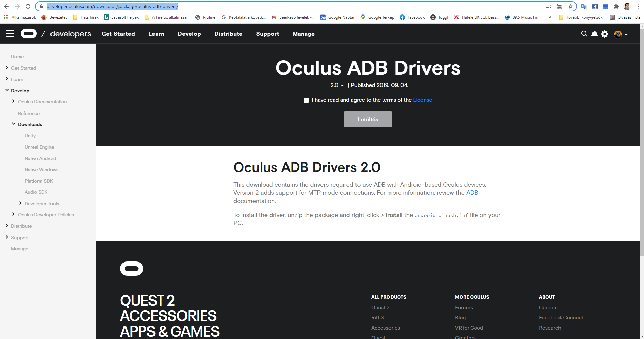644x339 pixels.
Task: Click the Facebook extension icon in toolbar
Action: point(595,6)
